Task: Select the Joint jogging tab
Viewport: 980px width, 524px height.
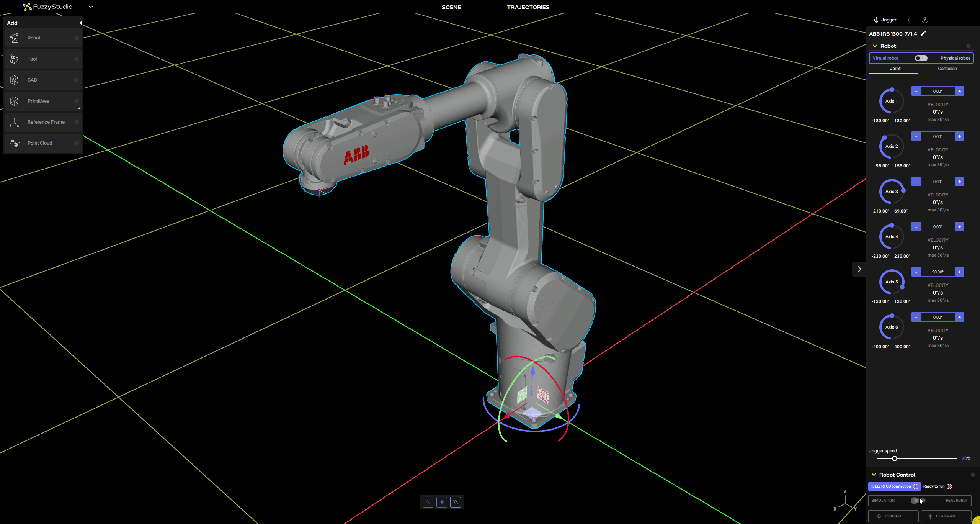Action: pyautogui.click(x=895, y=69)
